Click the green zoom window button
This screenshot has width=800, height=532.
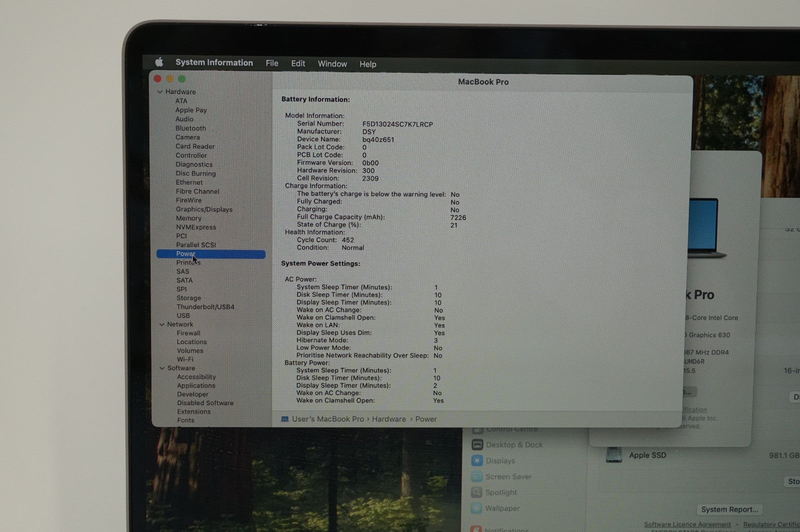coord(182,79)
